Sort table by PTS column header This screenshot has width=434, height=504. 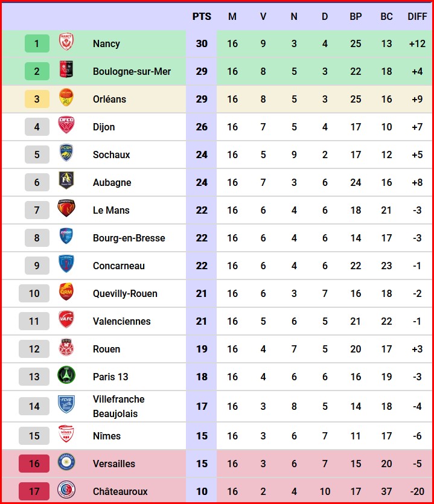pos(202,16)
